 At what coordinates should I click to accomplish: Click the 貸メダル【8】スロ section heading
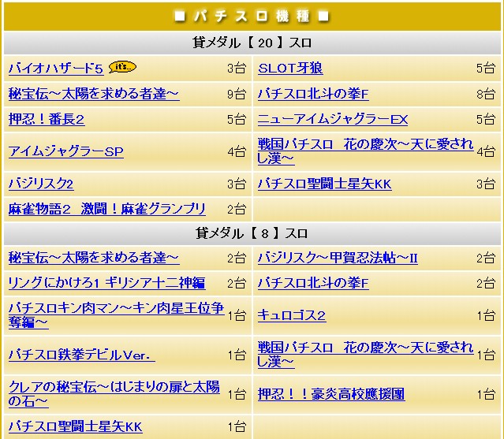click(x=252, y=233)
